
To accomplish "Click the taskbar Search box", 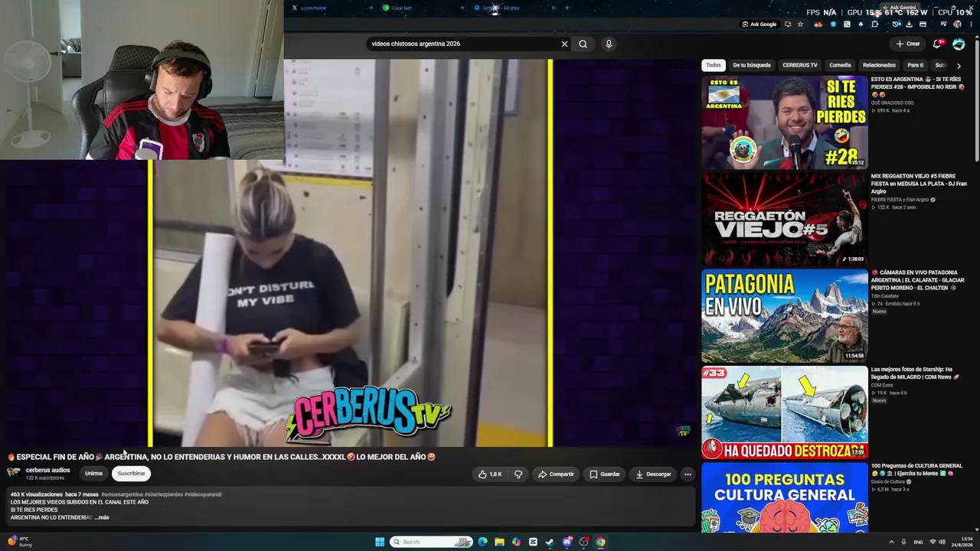I will pos(431,542).
